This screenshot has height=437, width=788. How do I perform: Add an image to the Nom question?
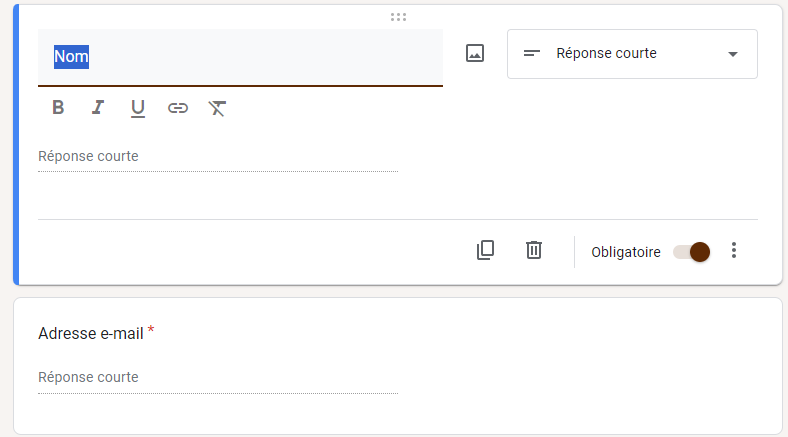click(475, 54)
